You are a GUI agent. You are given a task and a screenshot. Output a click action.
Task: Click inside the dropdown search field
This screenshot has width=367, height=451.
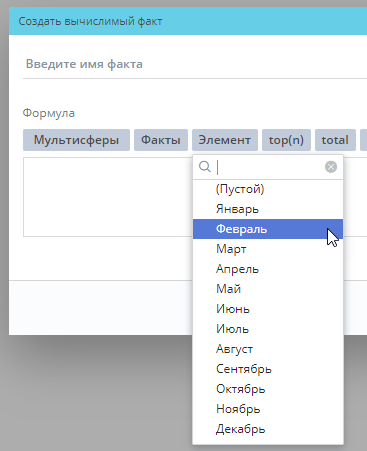click(268, 167)
